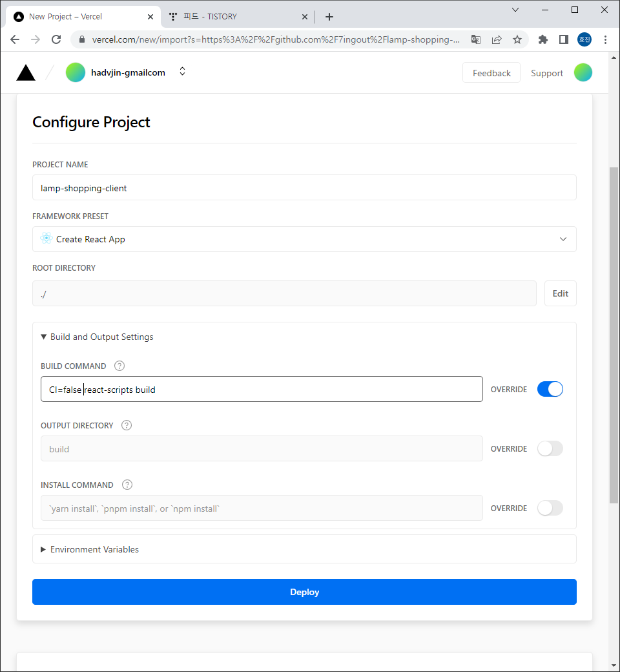The width and height of the screenshot is (620, 672).
Task: Click the hadvjin-gmailcom team avatar
Action: (x=75, y=72)
